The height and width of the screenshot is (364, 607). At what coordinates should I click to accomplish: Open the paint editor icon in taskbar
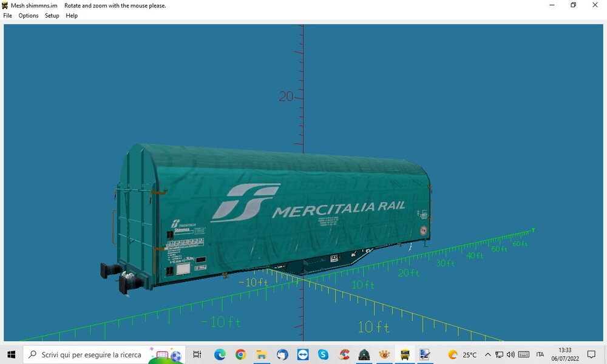pyautogui.click(x=425, y=354)
